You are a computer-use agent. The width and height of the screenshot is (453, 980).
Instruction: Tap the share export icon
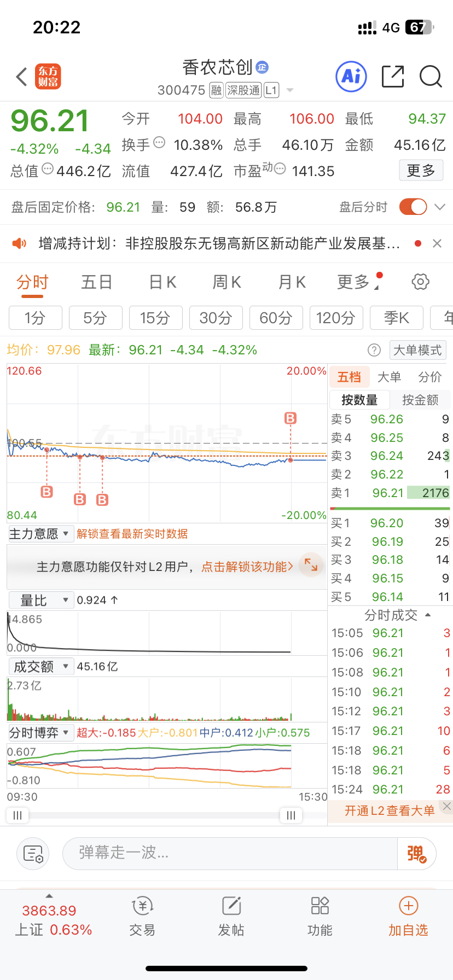393,77
